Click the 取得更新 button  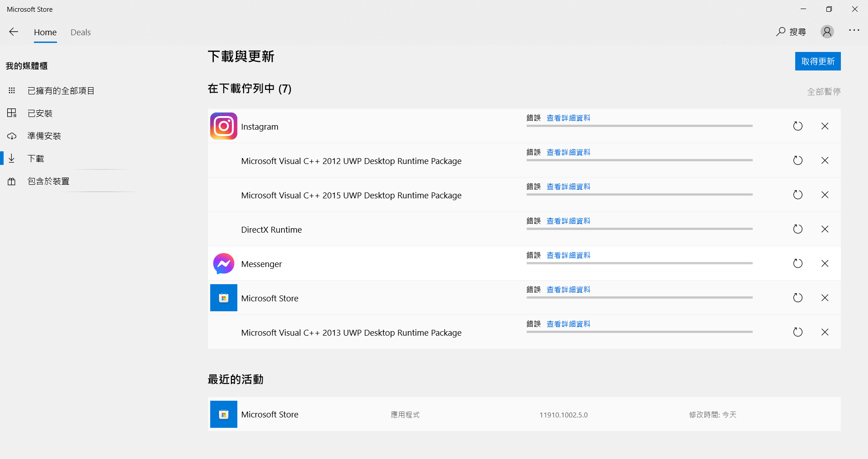818,61
